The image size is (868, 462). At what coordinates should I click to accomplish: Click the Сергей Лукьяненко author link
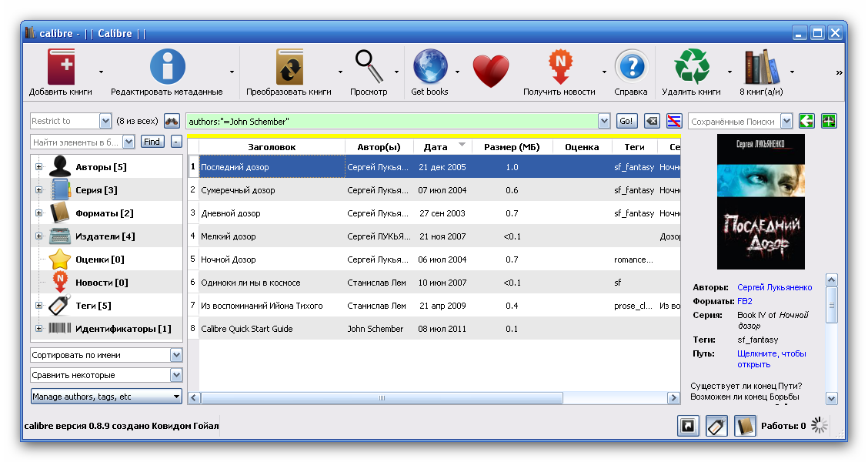(774, 287)
